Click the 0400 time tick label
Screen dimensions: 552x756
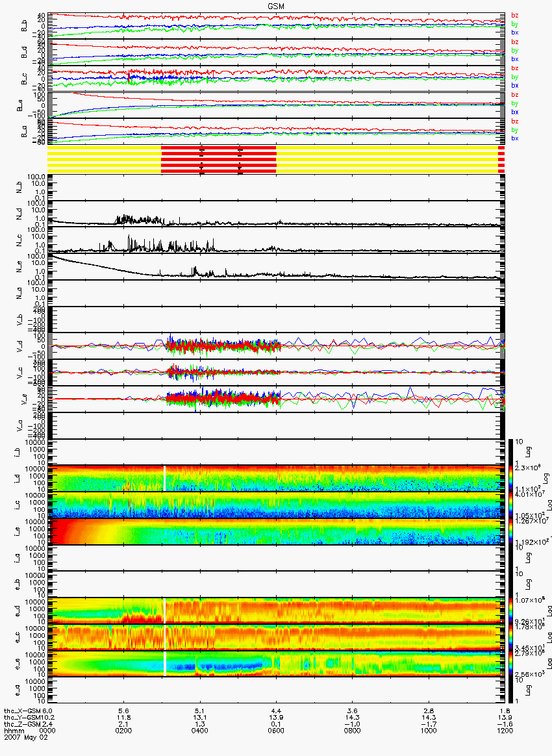199,731
